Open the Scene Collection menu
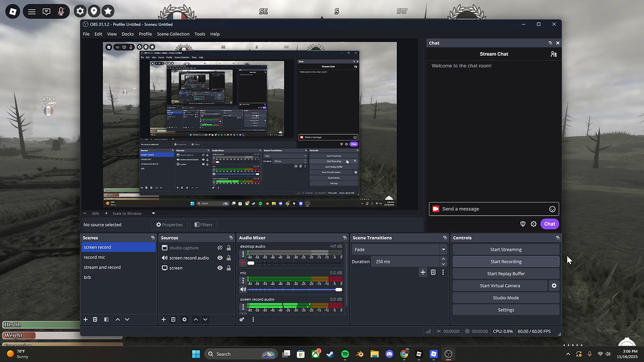 (173, 34)
